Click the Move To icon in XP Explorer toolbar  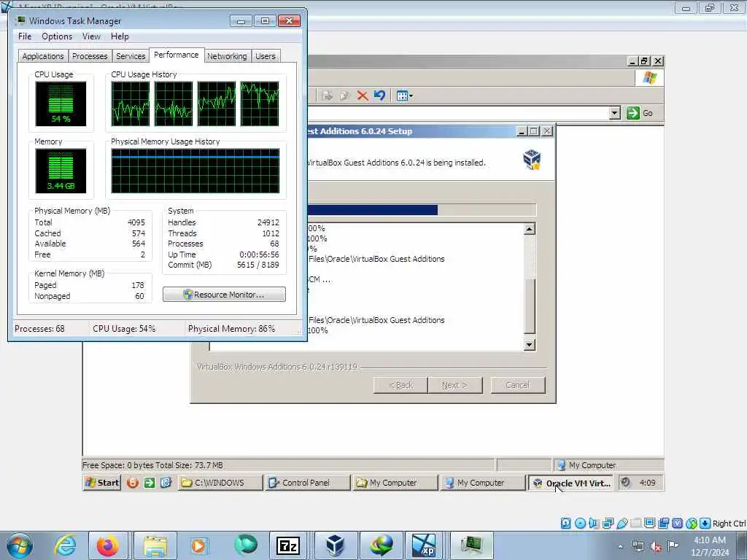tap(327, 96)
